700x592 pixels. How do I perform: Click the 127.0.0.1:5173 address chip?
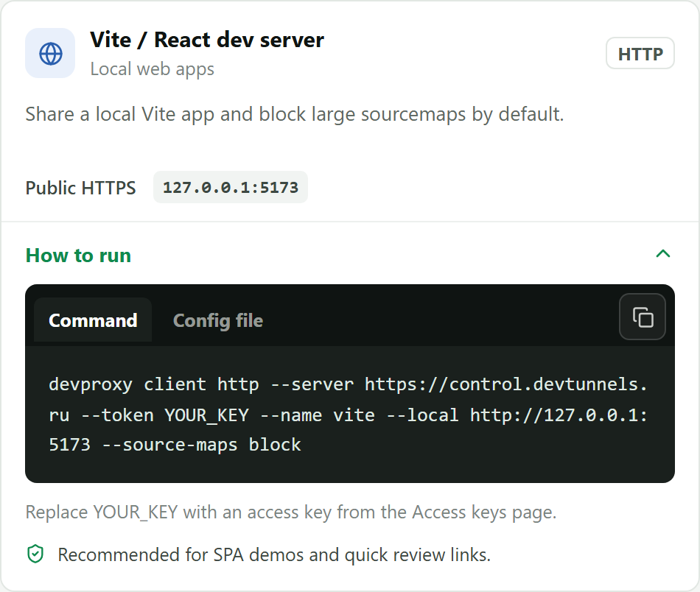[231, 187]
